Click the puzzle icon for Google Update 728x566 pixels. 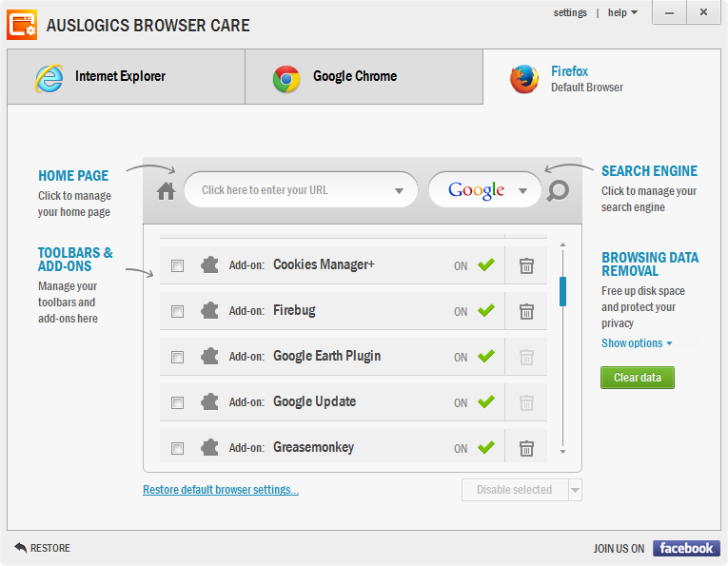pos(209,401)
